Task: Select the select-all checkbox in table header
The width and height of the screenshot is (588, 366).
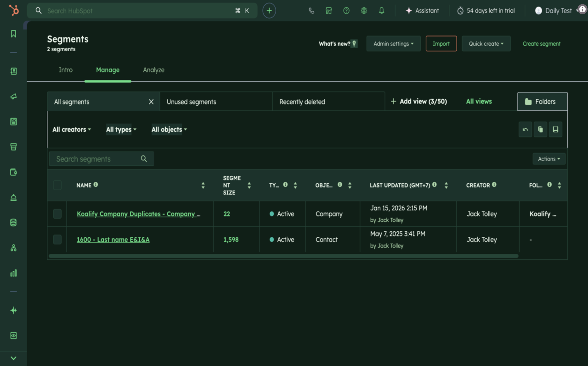Action: point(57,185)
